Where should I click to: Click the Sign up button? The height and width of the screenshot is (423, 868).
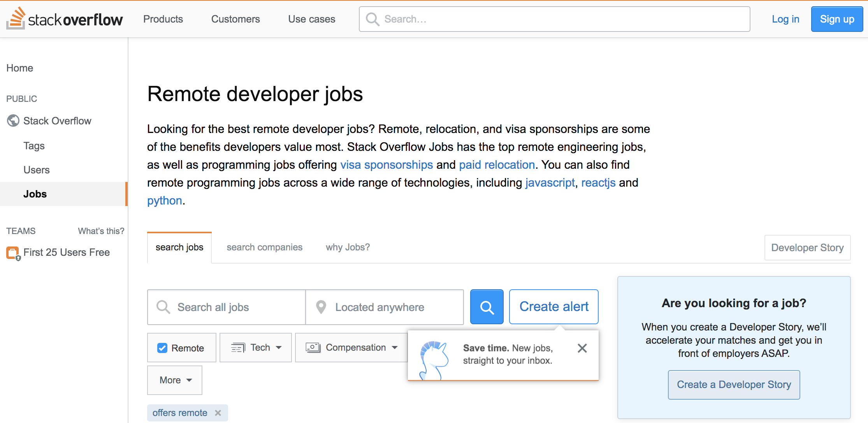[x=837, y=19]
